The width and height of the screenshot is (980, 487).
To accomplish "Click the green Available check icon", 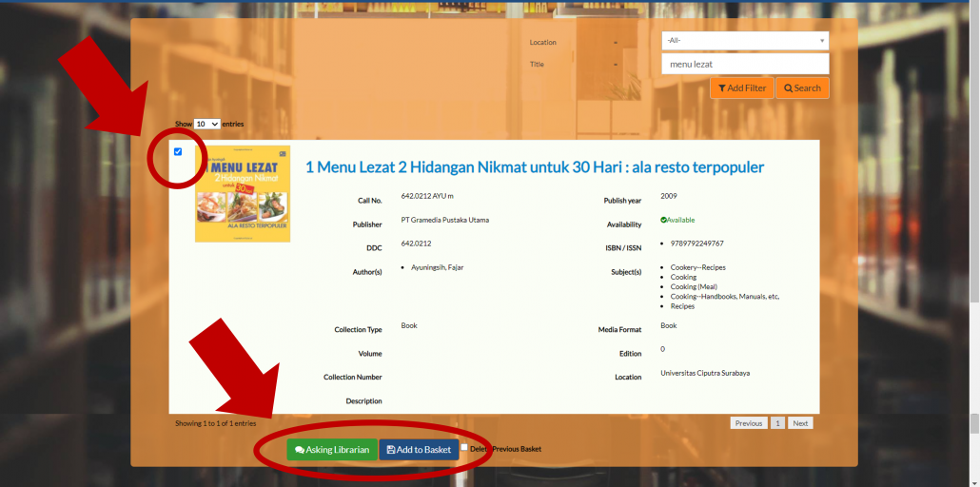I will (663, 220).
